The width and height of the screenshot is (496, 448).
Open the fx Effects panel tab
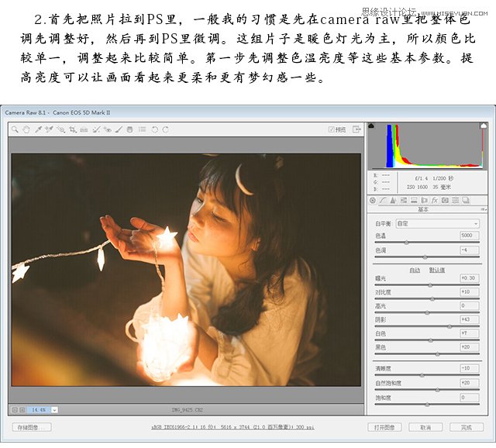pyautogui.click(x=434, y=200)
